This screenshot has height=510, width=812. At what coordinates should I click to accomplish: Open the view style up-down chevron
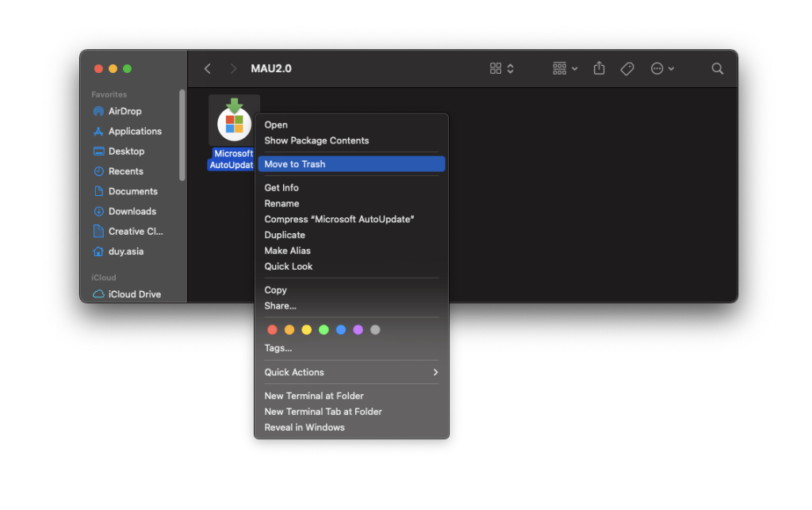point(511,68)
